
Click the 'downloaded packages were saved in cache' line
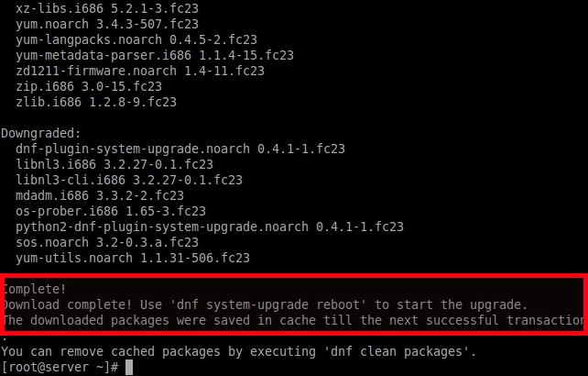(294, 320)
